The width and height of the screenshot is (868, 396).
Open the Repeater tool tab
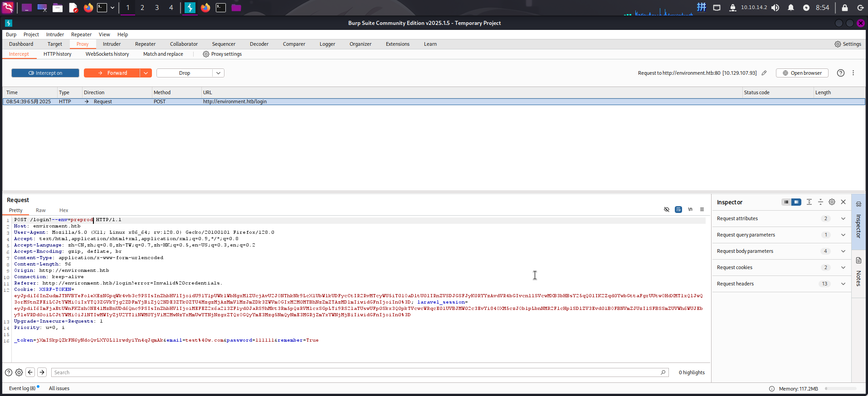point(145,44)
